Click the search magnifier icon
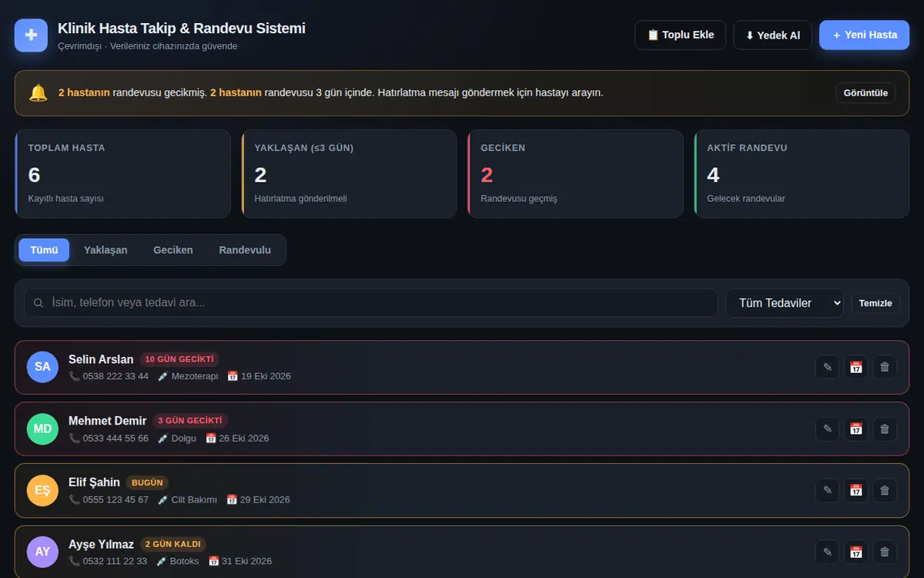This screenshot has width=924, height=578. pyautogui.click(x=38, y=303)
